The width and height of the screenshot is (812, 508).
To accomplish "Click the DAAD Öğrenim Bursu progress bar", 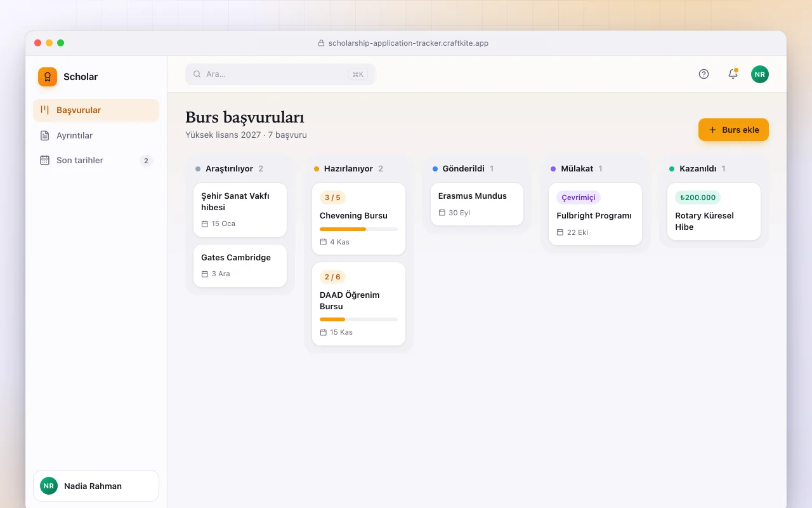I will tap(358, 319).
